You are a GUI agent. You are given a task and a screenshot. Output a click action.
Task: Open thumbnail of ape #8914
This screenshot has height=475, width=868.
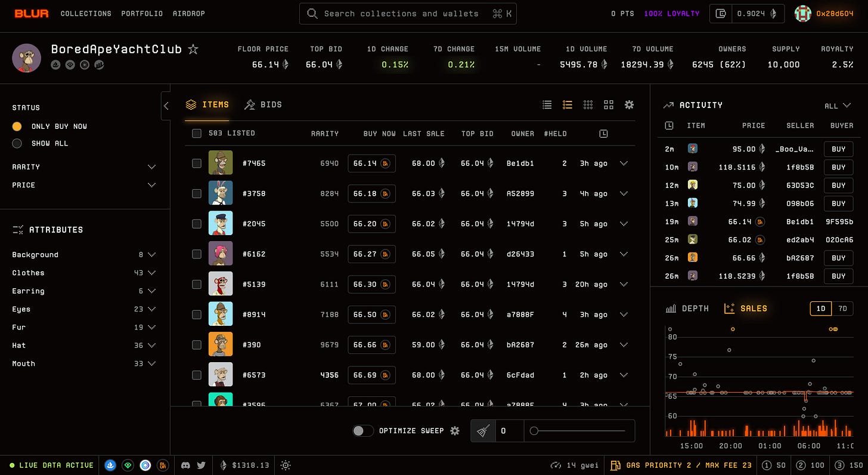coord(221,314)
